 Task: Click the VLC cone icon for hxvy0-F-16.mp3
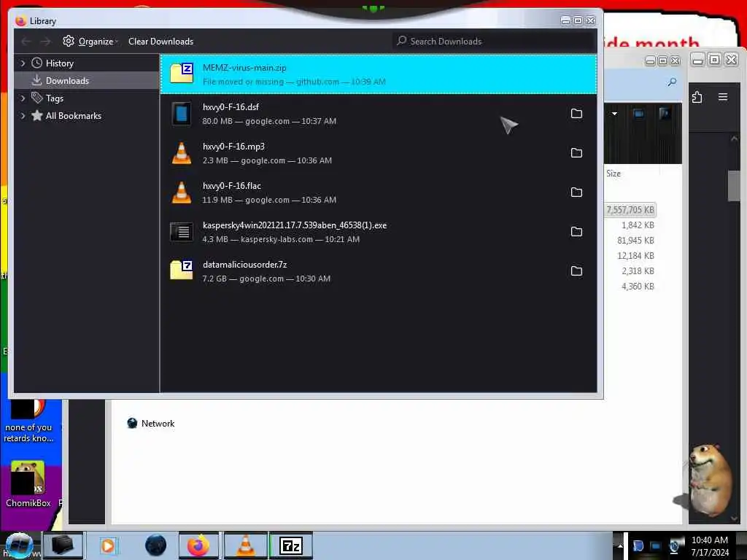point(182,153)
